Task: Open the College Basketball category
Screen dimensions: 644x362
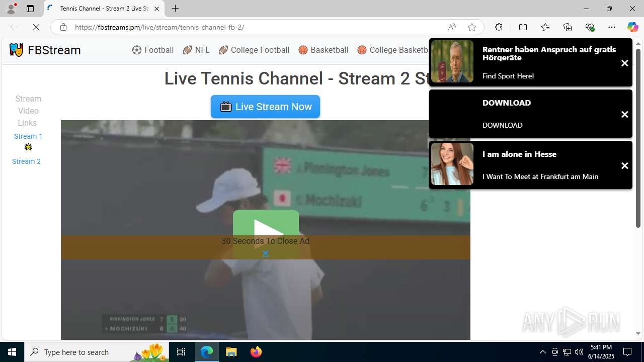Action: coord(393,50)
